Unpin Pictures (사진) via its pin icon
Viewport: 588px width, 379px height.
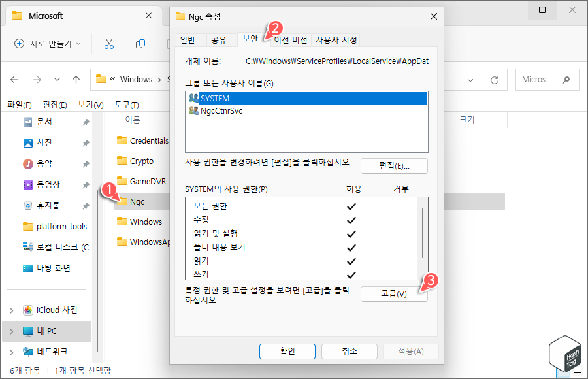tap(86, 143)
